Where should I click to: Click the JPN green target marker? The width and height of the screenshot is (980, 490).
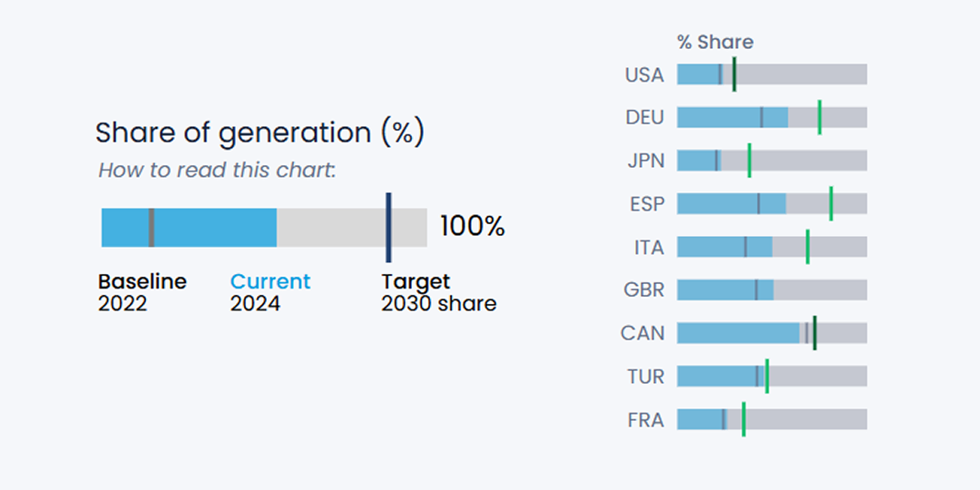(750, 162)
